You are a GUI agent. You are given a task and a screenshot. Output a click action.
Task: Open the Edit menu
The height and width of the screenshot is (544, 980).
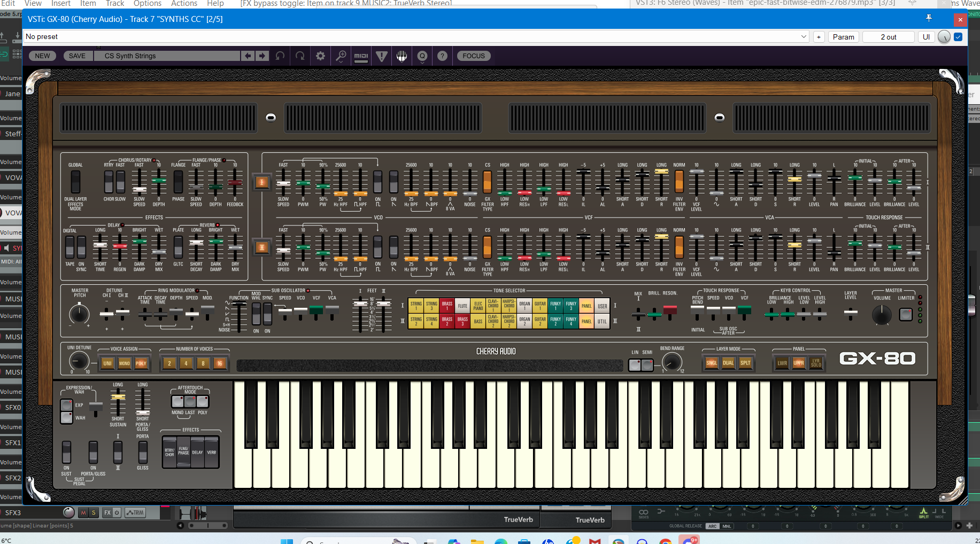tap(8, 3)
